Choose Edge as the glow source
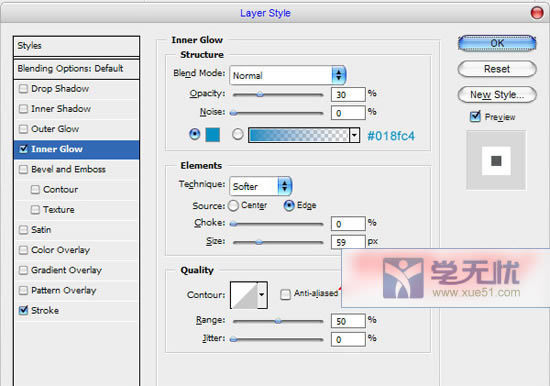Viewport: 550px width, 386px height. 289,206
